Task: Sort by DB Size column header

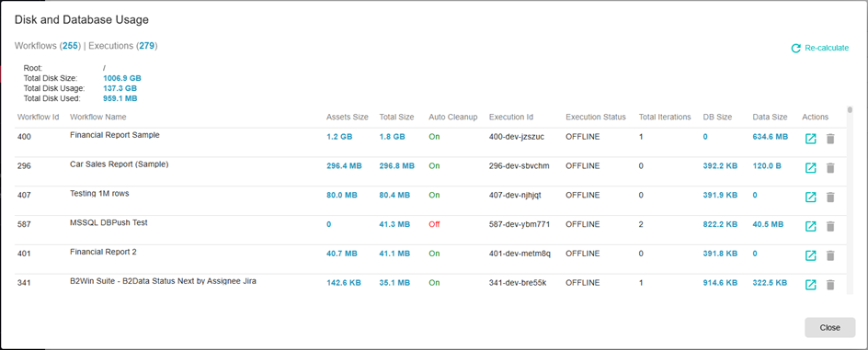Action: (717, 118)
